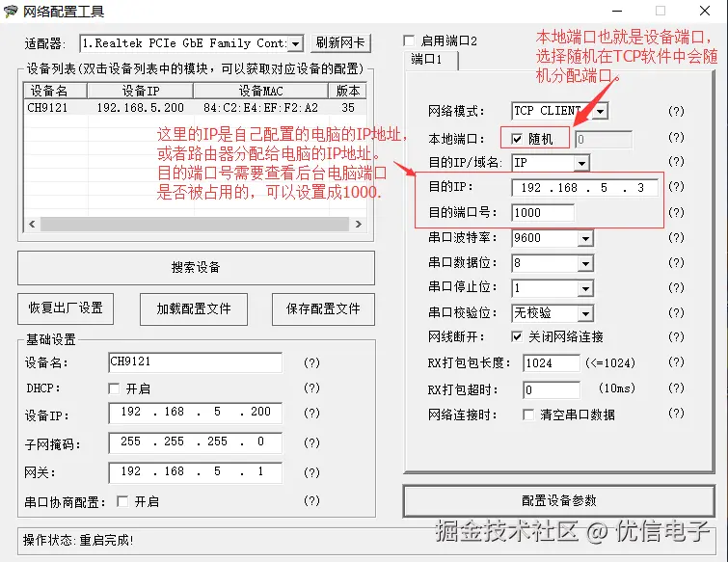The height and width of the screenshot is (562, 728).
Task: Open help (?) for 网关
Action: tap(311, 472)
